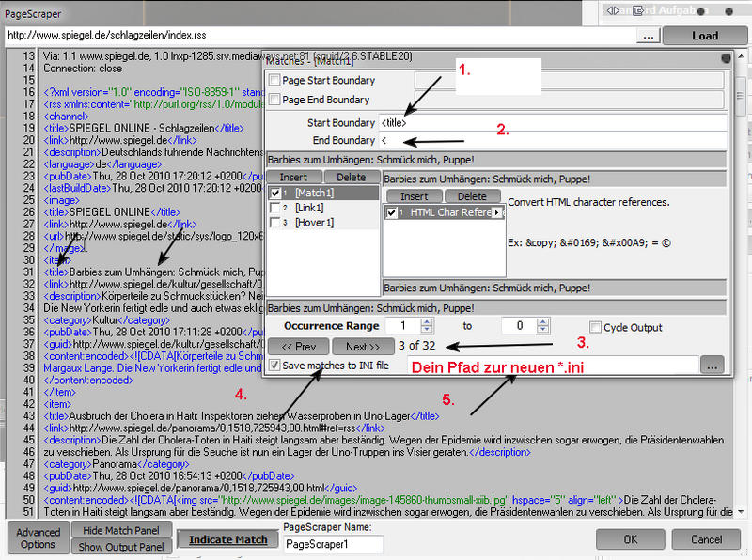This screenshot has height=560, width=752.
Task: Click Show Output Panel button
Action: [121, 547]
